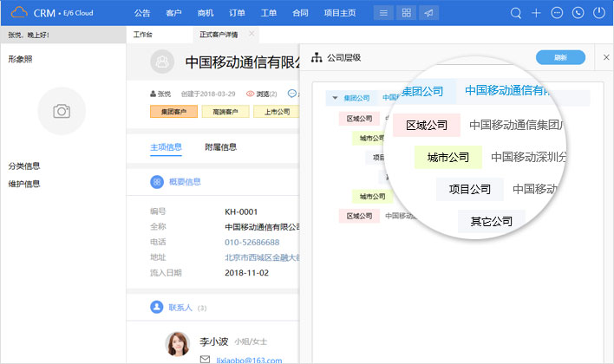Click the owner user icon next to 张悦
This screenshot has height=364, width=614.
153,94
